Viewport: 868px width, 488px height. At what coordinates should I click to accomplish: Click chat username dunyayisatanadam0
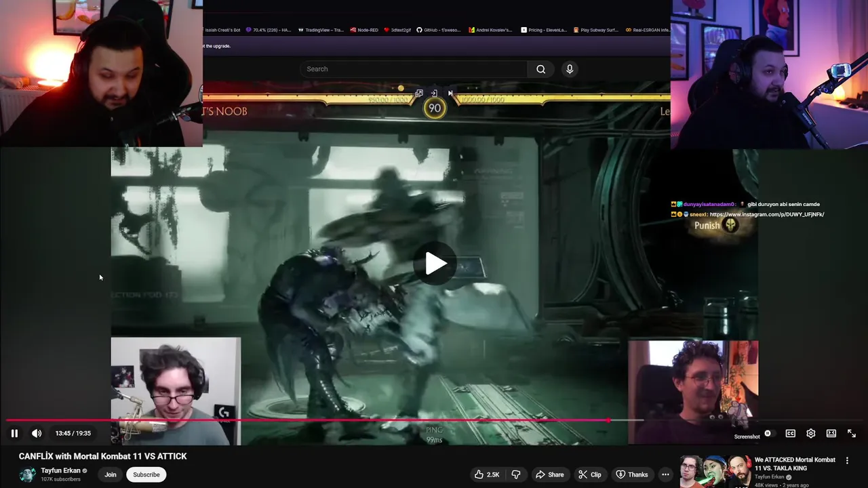709,204
